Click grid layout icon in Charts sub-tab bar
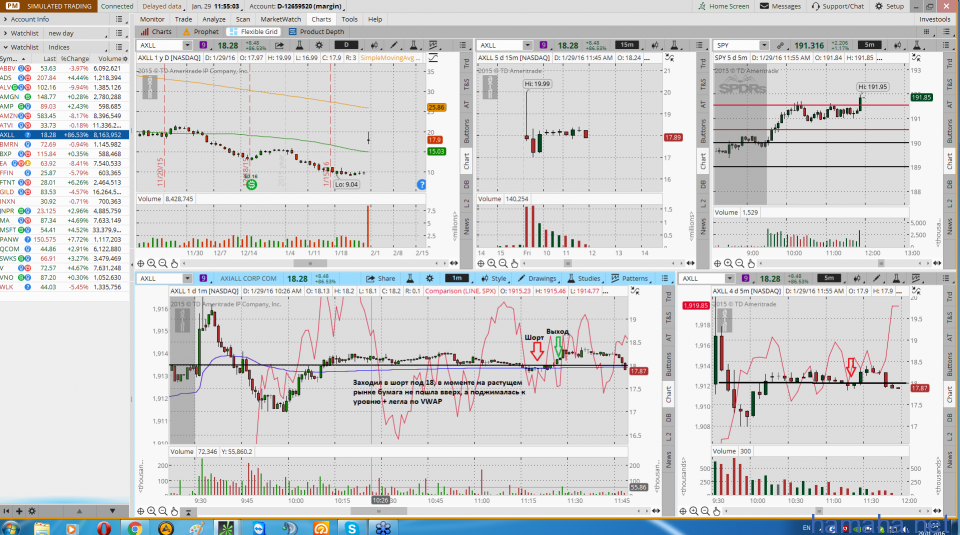This screenshot has height=535, width=960. coord(926,32)
